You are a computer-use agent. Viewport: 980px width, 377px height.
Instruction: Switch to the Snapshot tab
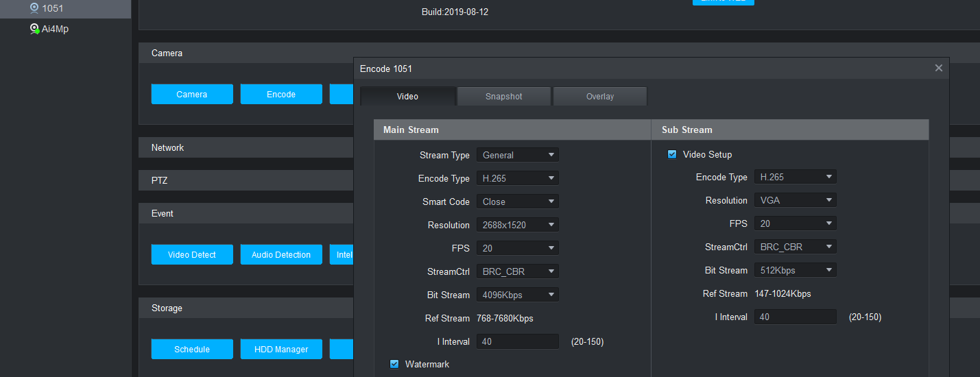[504, 97]
